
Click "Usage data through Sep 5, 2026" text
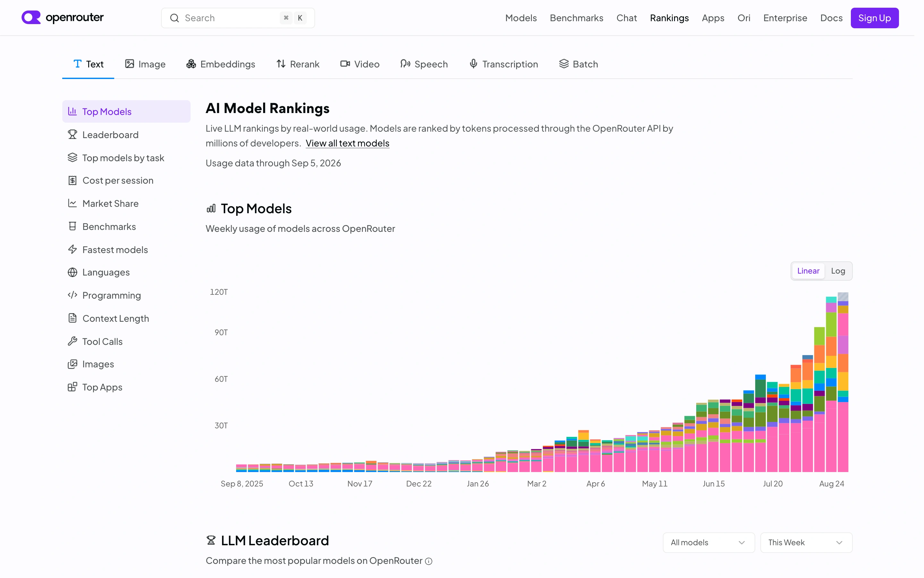coord(273,163)
